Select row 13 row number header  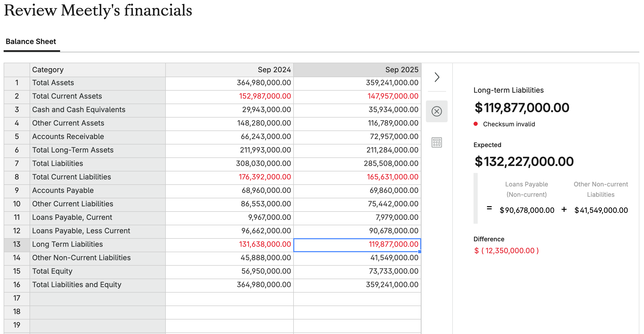click(17, 244)
